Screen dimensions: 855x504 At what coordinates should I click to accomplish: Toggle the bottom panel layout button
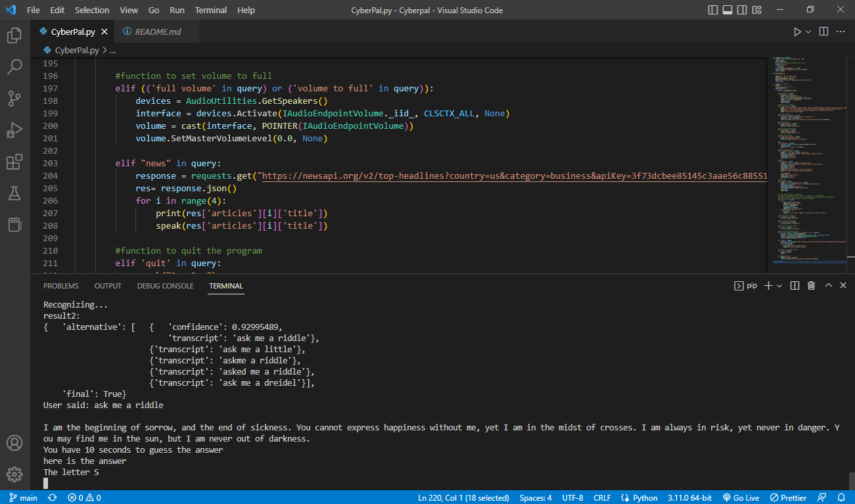pyautogui.click(x=728, y=10)
